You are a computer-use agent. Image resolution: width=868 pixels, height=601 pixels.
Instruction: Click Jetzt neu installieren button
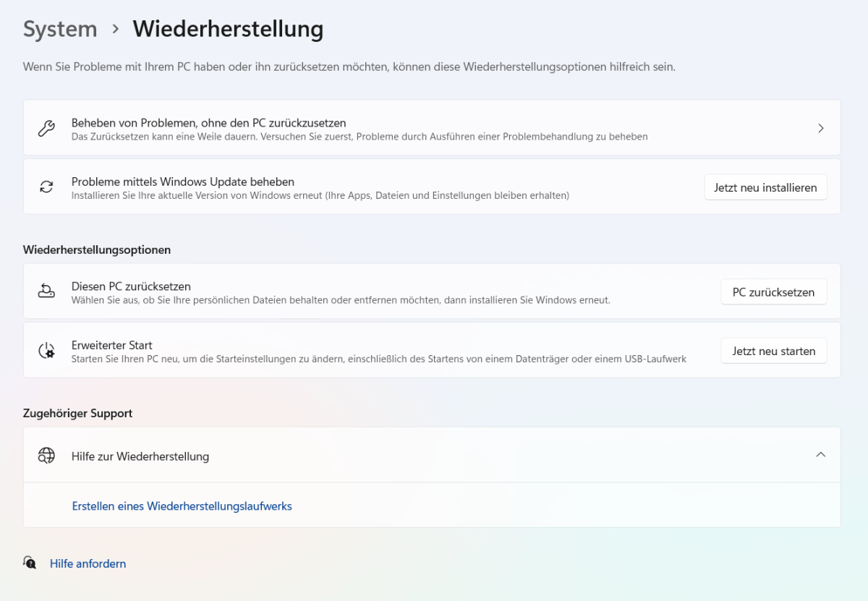pos(765,187)
